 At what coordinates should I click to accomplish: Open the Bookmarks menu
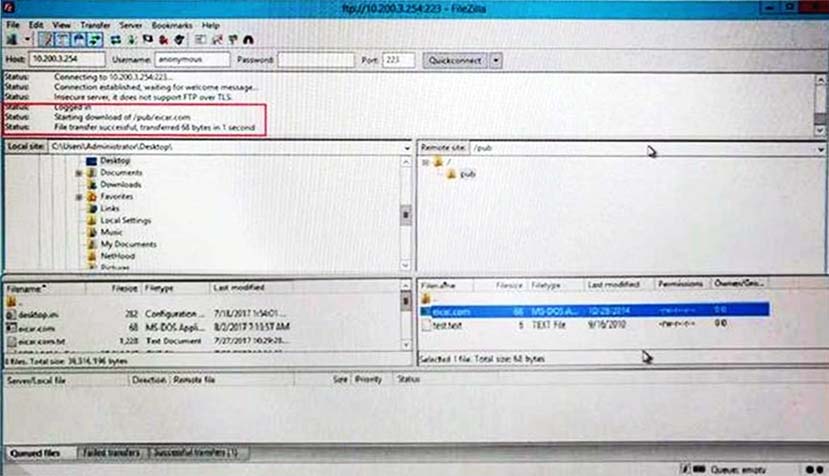coord(172,25)
